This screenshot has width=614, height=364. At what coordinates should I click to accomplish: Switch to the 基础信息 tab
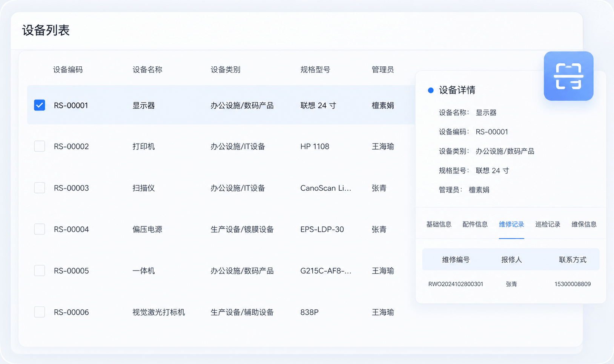tap(439, 224)
